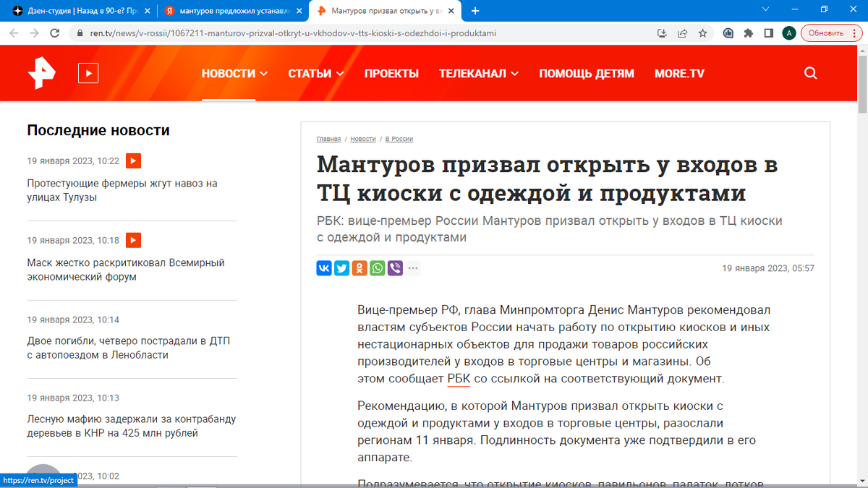Open the thumbs-up extension icon
Image resolution: width=868 pixels, height=488 pixels.
[728, 33]
